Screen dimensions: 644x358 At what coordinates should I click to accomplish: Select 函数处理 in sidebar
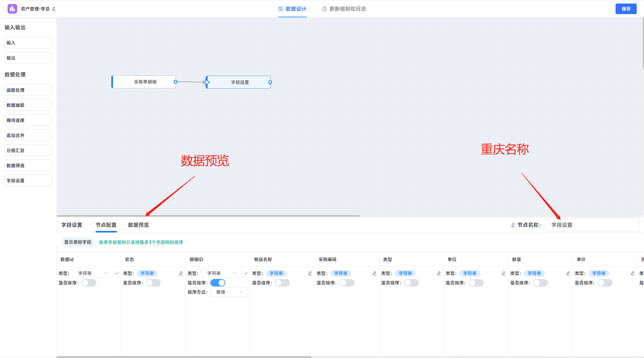coord(28,90)
